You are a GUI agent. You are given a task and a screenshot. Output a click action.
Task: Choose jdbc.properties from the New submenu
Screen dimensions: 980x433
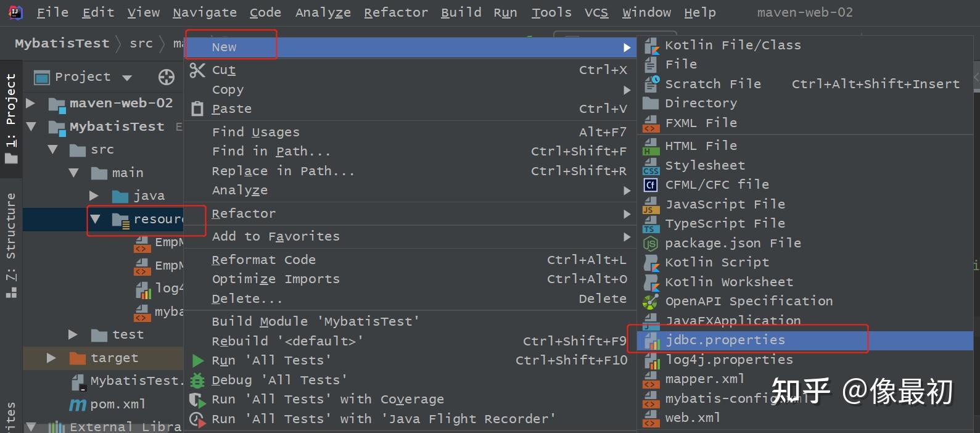tap(725, 340)
